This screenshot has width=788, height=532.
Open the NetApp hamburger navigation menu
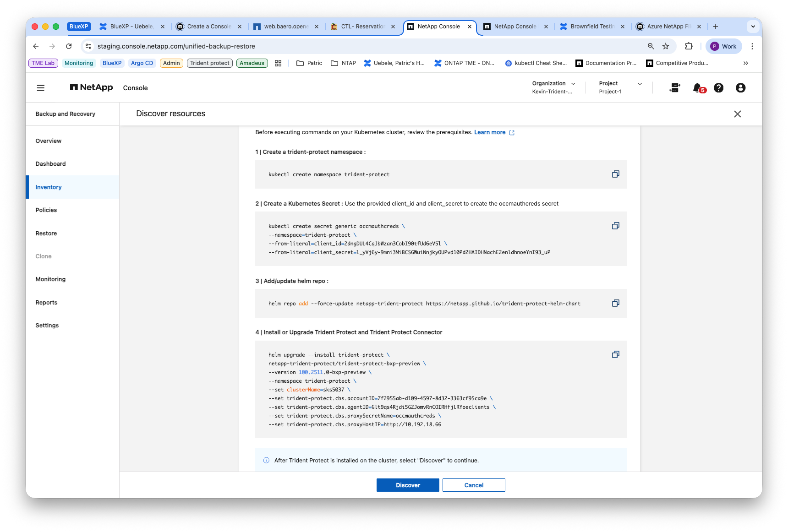(x=41, y=88)
